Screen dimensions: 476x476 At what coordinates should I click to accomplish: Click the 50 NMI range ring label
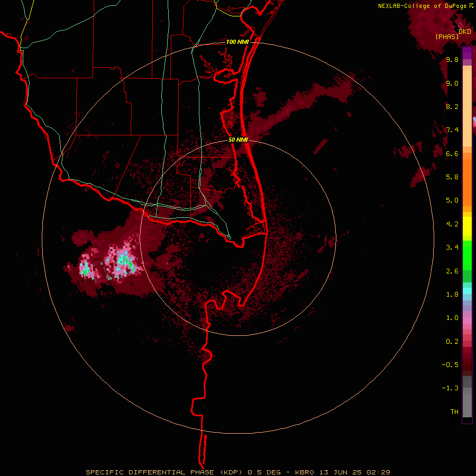238,140
